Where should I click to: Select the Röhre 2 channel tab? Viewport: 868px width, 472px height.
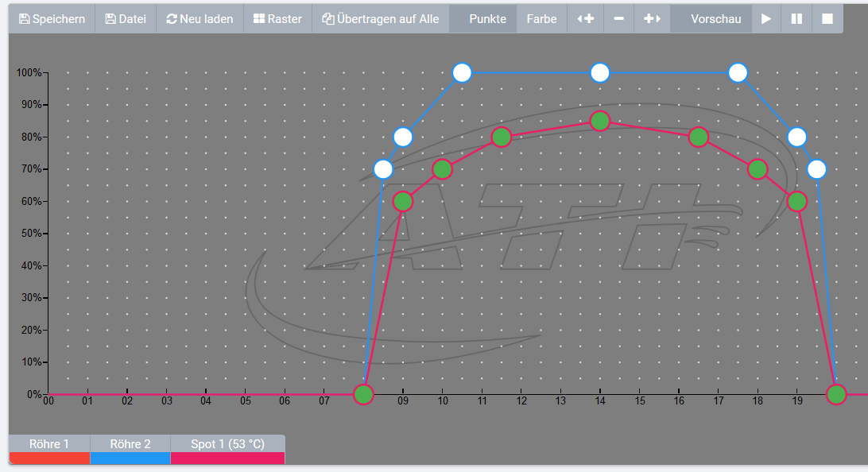click(130, 444)
